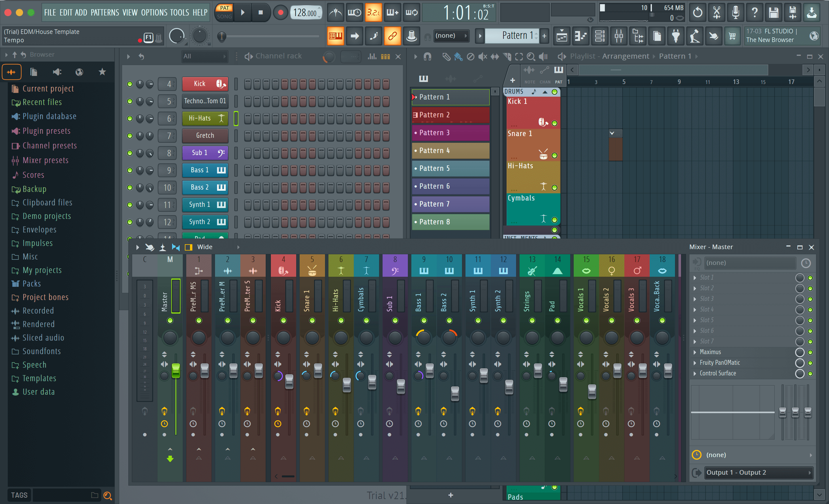Click the Bass 2 mixer fader handle
This screenshot has height=504, width=829.
pos(455,394)
